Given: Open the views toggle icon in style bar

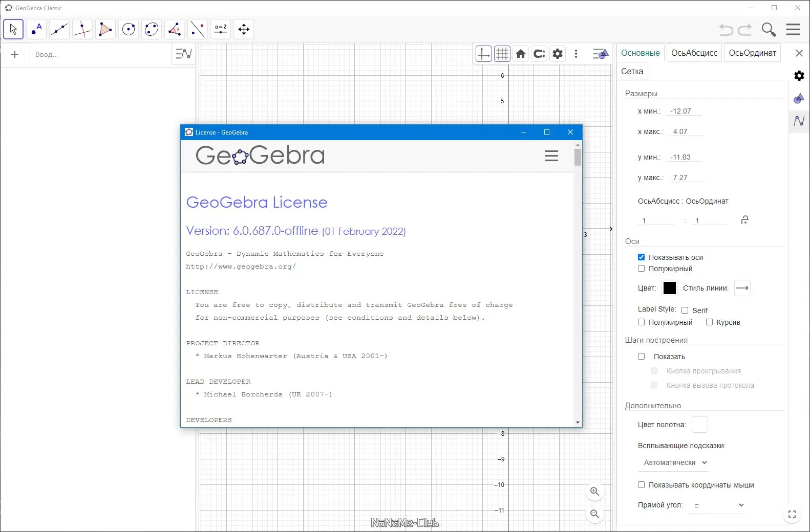Looking at the screenshot, I should click(x=600, y=54).
